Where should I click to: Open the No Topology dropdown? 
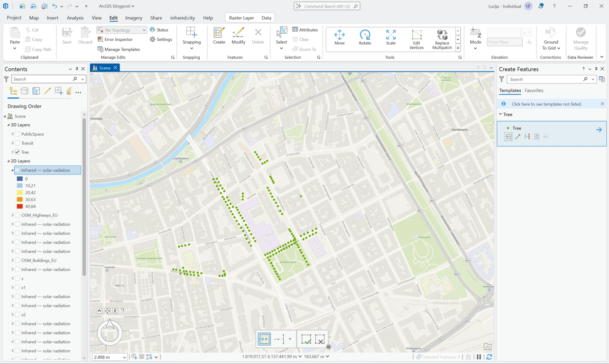(122, 30)
